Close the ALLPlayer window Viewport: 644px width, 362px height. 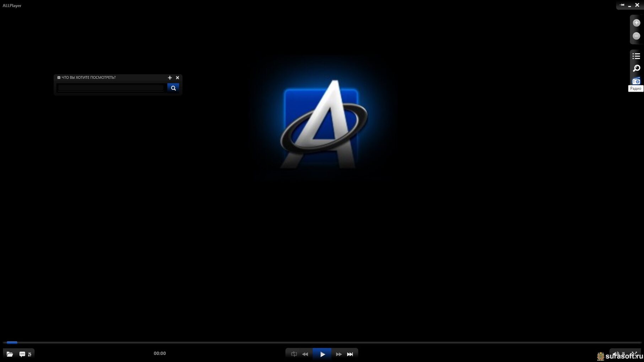tap(637, 5)
